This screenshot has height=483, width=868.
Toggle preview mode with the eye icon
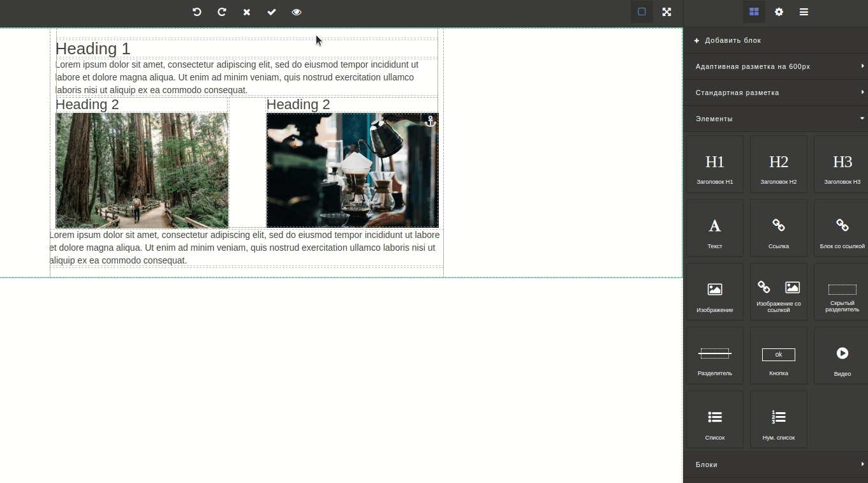(297, 12)
